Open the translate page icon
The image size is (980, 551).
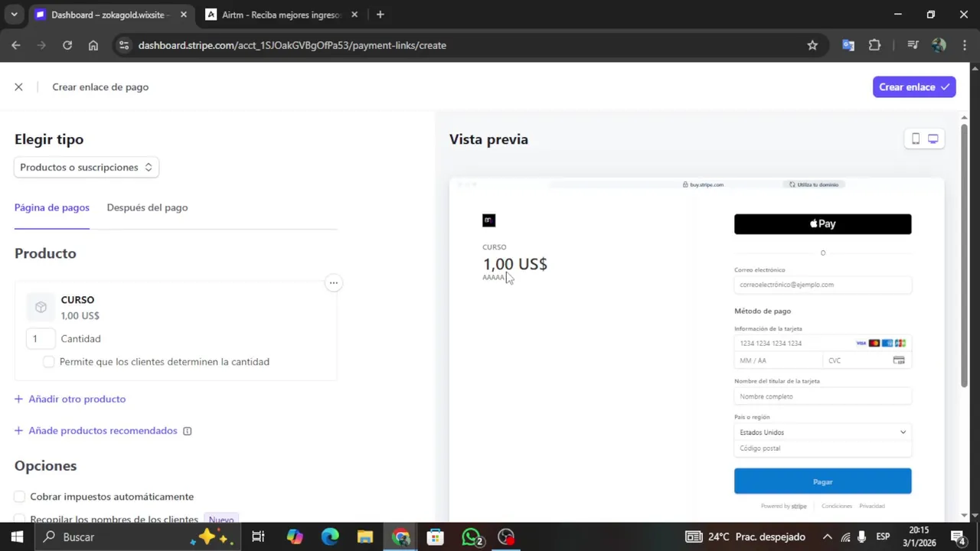(848, 45)
